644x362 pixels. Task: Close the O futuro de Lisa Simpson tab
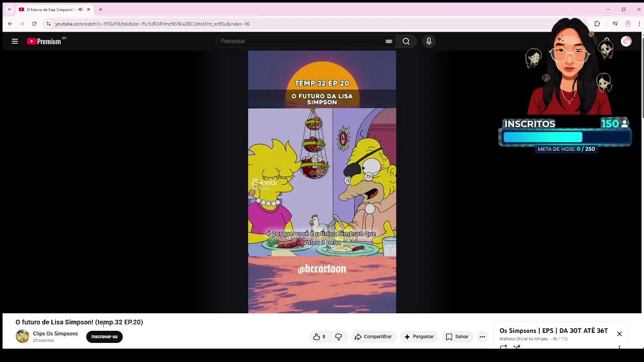tap(89, 10)
